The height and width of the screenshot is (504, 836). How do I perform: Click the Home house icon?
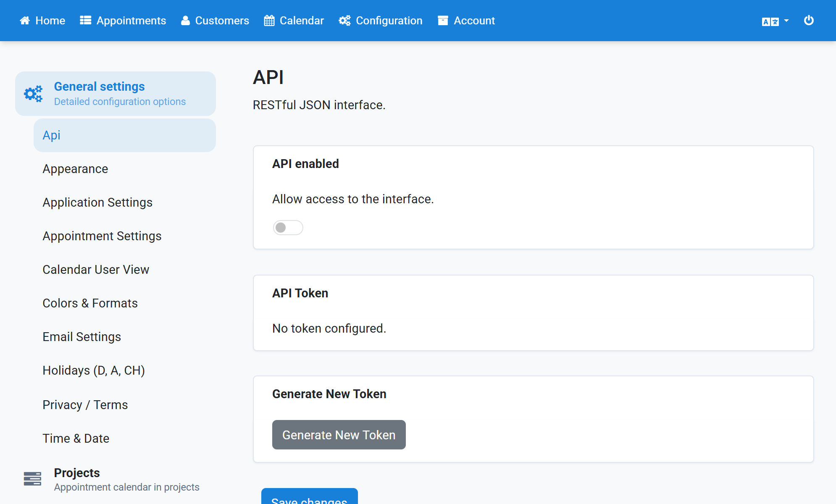pos(25,21)
